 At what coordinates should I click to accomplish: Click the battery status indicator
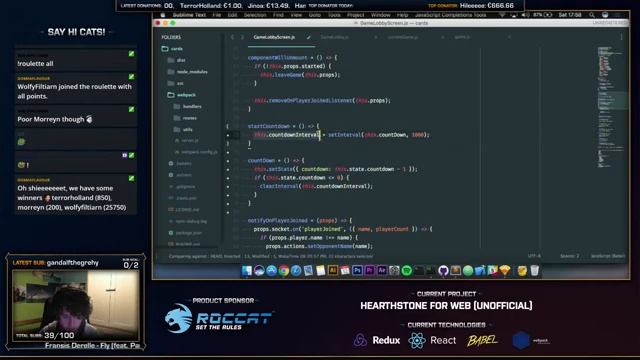[x=543, y=15]
